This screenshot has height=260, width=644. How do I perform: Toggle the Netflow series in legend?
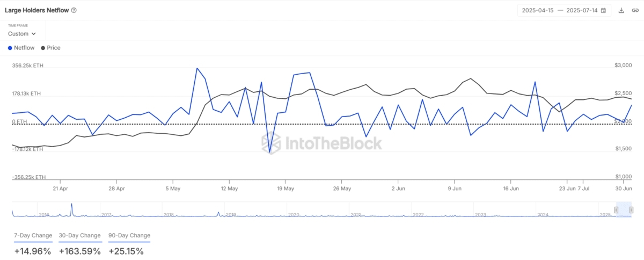pos(21,48)
